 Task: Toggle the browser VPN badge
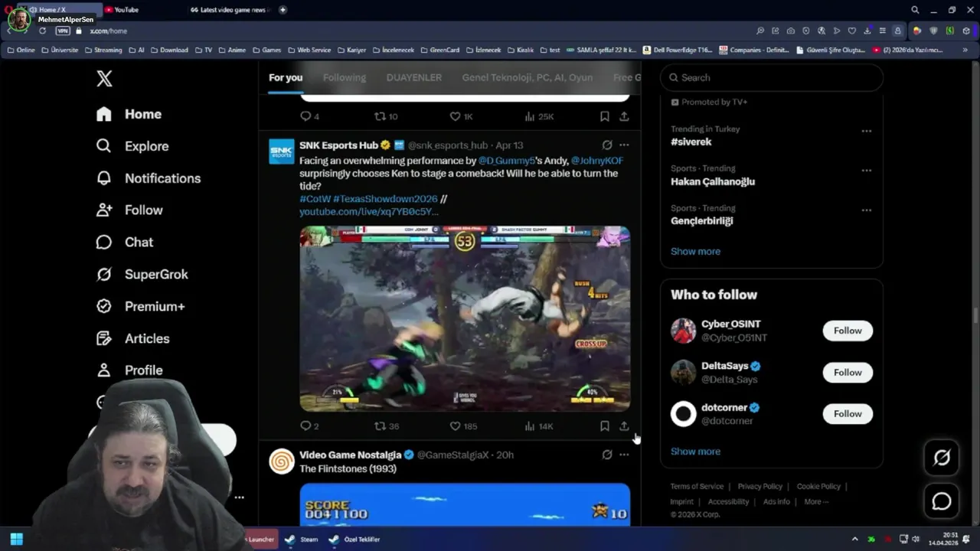point(63,31)
